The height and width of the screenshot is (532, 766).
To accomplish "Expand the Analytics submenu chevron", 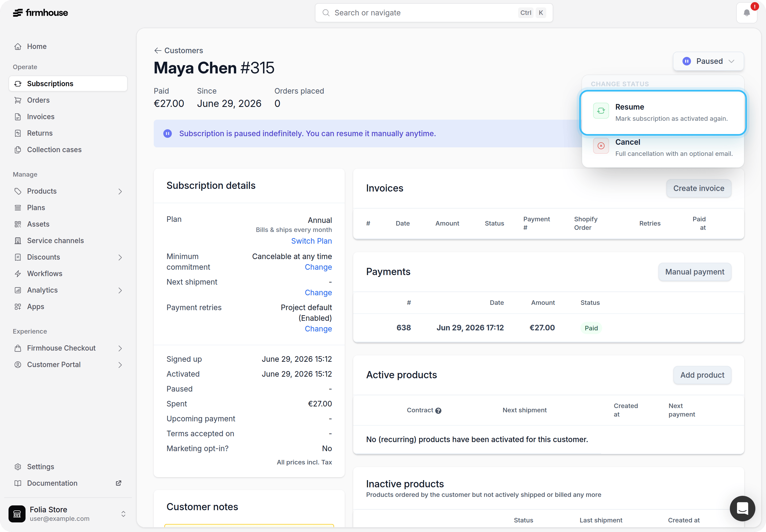I will [120, 290].
